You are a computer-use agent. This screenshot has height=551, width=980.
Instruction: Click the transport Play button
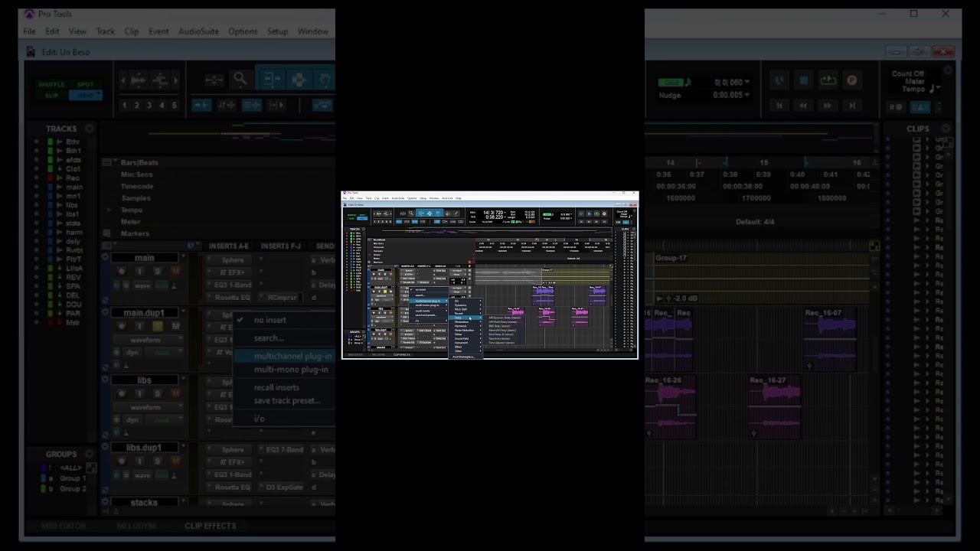tap(596, 214)
